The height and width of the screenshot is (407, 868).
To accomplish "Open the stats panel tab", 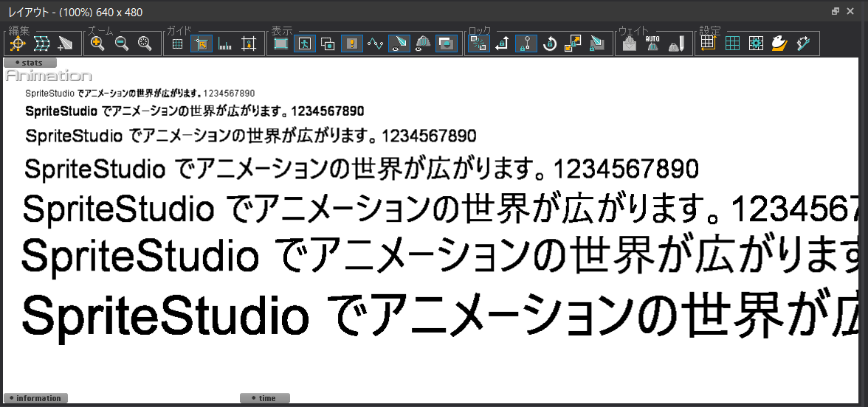I will coord(30,63).
